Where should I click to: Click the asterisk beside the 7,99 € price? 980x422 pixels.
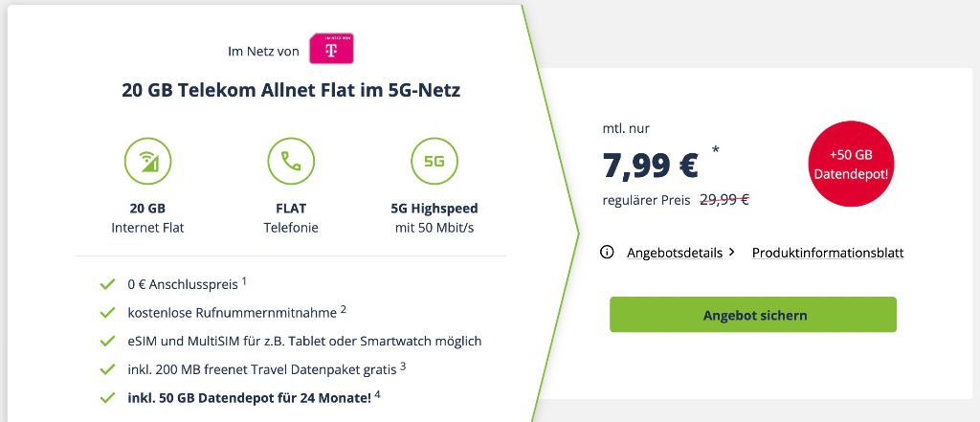click(x=715, y=150)
